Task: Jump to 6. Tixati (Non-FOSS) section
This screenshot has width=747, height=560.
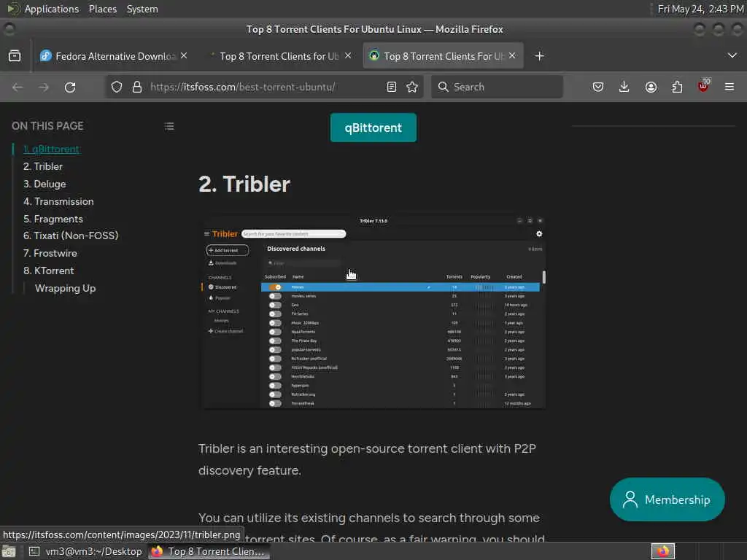Action: point(71,236)
